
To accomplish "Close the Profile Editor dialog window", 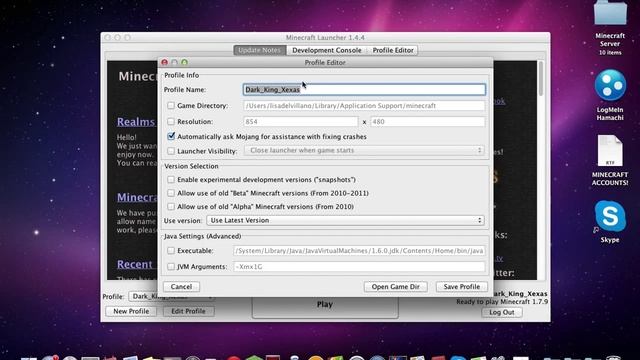I will point(164,62).
